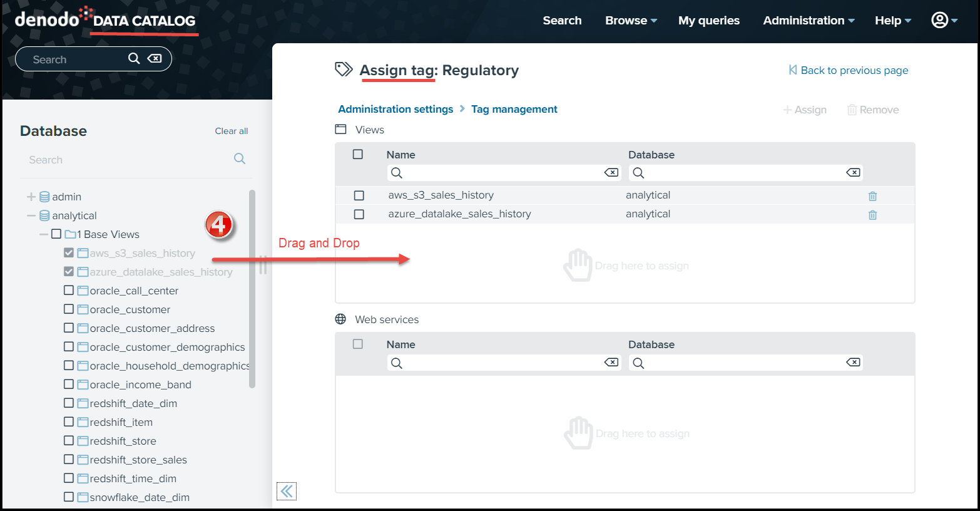Open the Browse menu
The image size is (980, 511).
click(631, 20)
